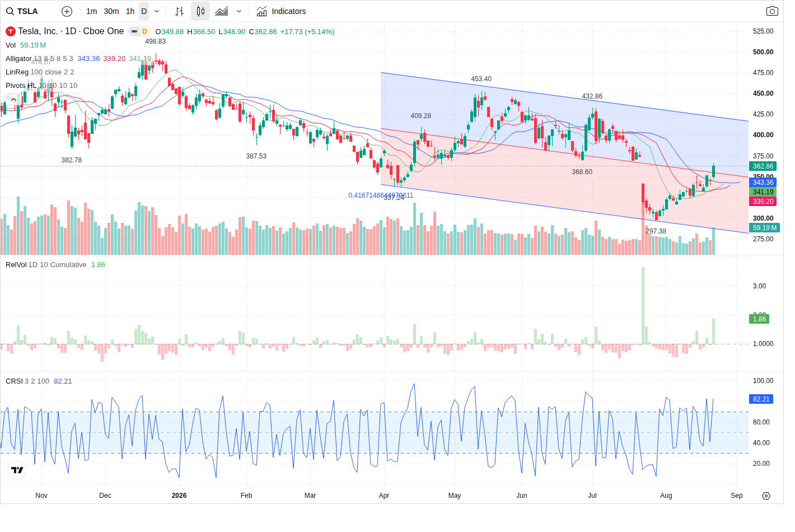Click the green 341.19 Alligator price label
Viewport: 795px width, 532px height.
click(x=763, y=192)
